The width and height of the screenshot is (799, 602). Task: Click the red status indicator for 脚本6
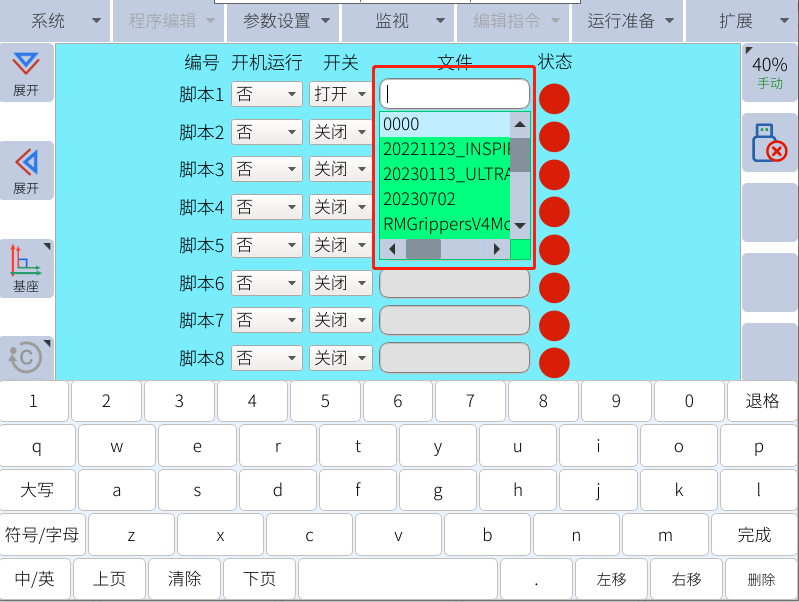[x=554, y=287]
